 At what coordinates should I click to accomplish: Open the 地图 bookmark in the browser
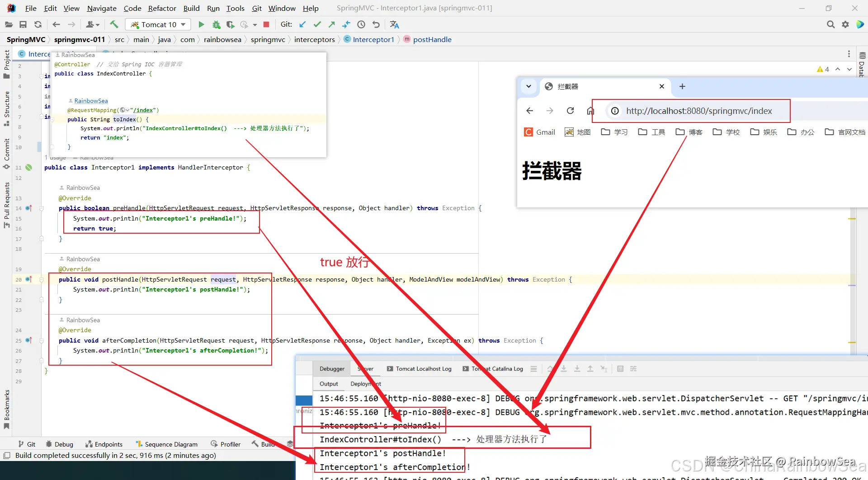578,132
